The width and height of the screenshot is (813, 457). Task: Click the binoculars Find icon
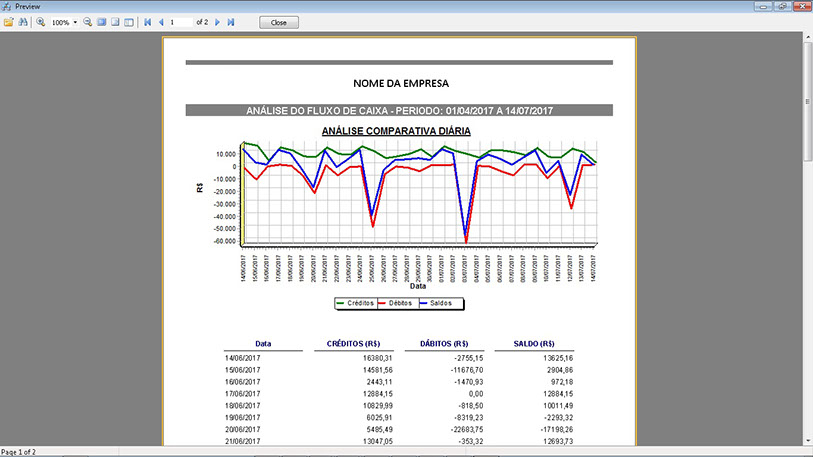pyautogui.click(x=22, y=21)
